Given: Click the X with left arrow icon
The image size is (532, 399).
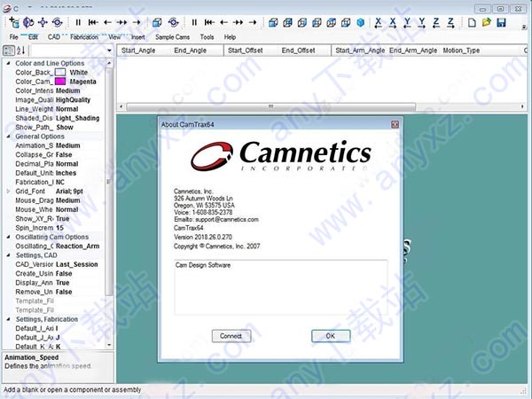Looking at the screenshot, I should click(378, 23).
